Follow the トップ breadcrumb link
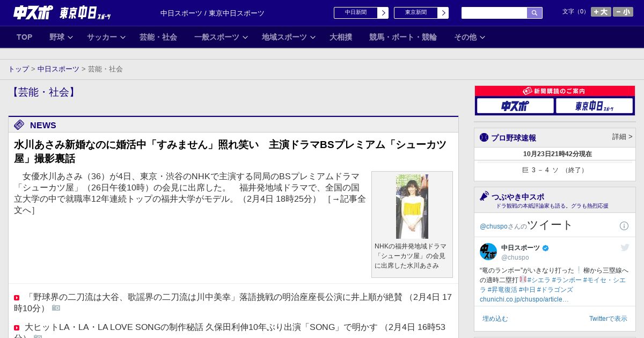644x338 pixels. [19, 69]
